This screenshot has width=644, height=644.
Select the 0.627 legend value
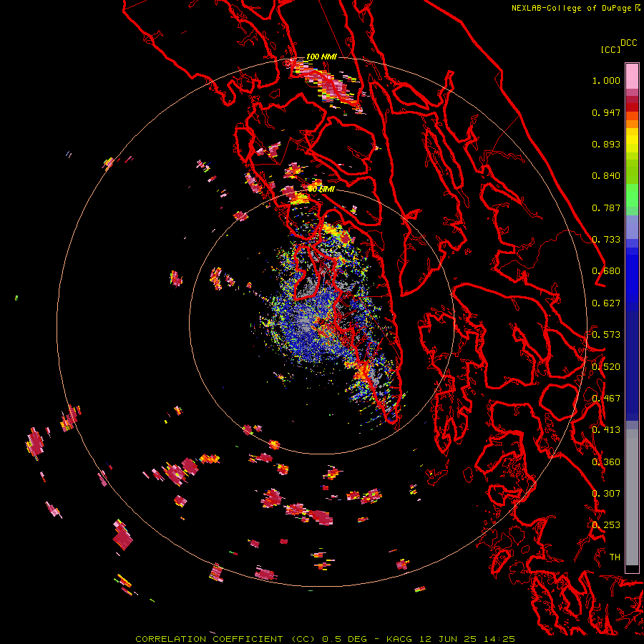click(606, 303)
